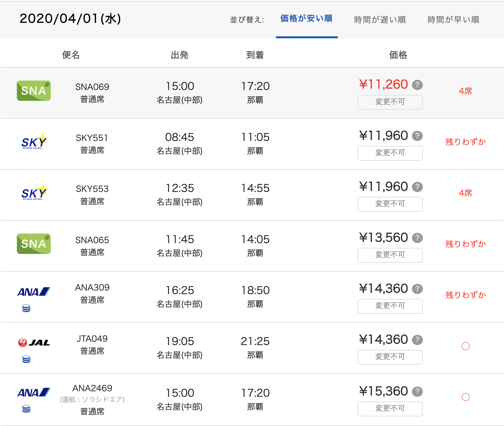Viewport: 504px width, 426px height.
Task: Click 変更不可 button for JTA049
Action: coord(390,357)
